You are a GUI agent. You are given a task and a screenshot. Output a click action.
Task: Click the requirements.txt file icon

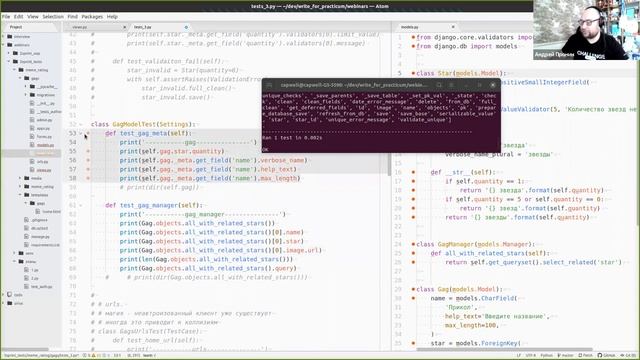click(x=27, y=245)
